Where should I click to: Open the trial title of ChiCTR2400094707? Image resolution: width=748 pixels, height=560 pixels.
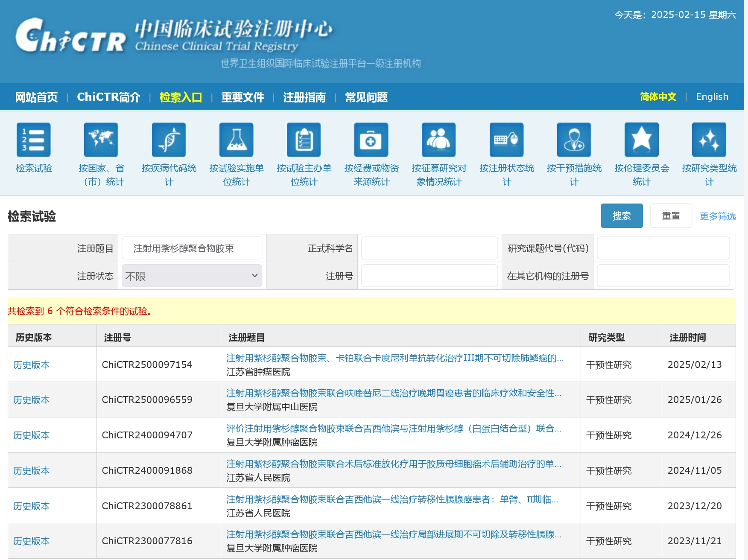tap(394, 429)
